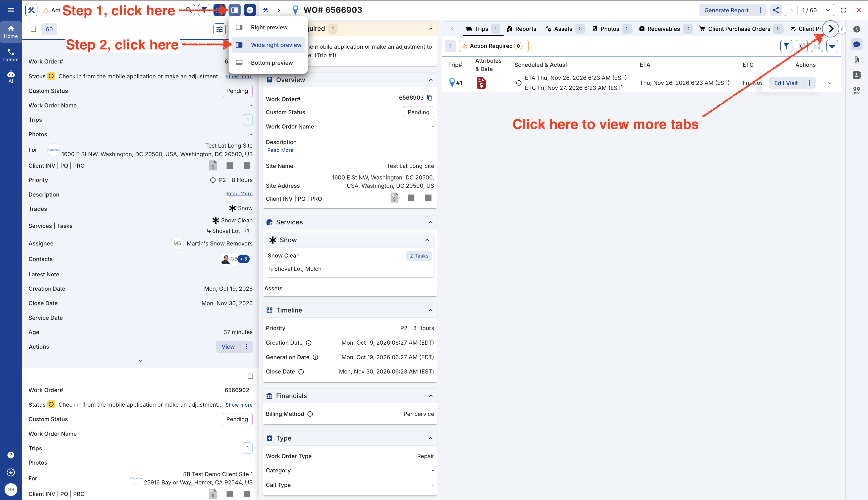Expand the Trip #1 row chevron
The height and width of the screenshot is (500, 868).
[x=830, y=83]
